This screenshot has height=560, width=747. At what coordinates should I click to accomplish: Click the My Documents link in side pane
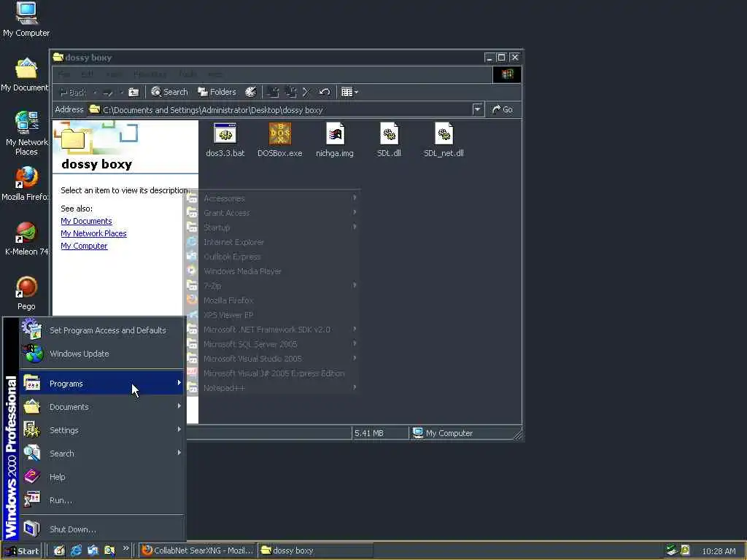86,221
